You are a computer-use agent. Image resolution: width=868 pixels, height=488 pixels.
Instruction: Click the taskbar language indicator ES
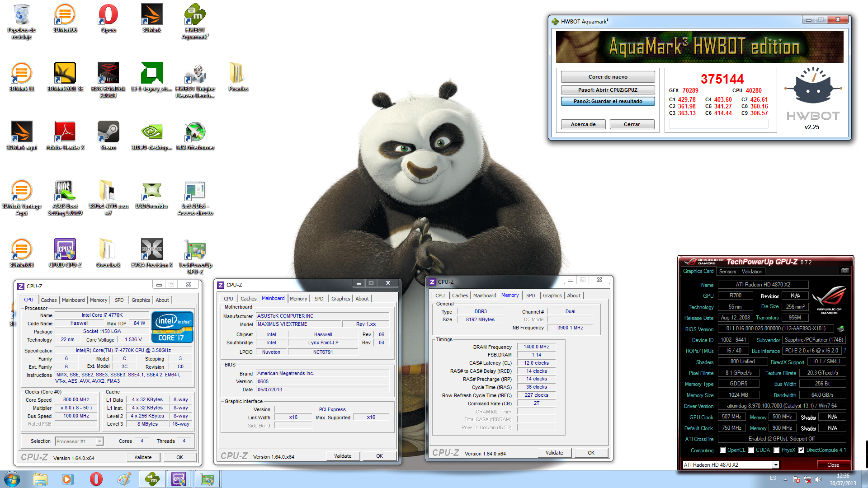pos(773,479)
